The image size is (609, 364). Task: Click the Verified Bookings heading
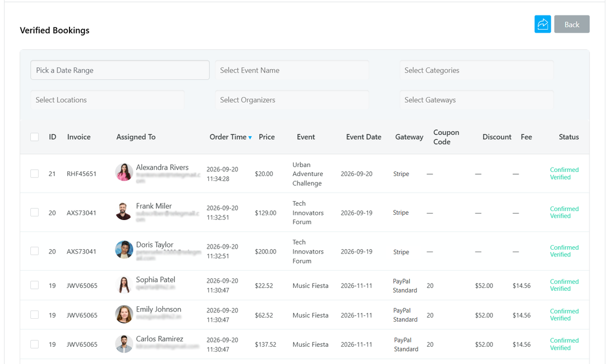55,30
